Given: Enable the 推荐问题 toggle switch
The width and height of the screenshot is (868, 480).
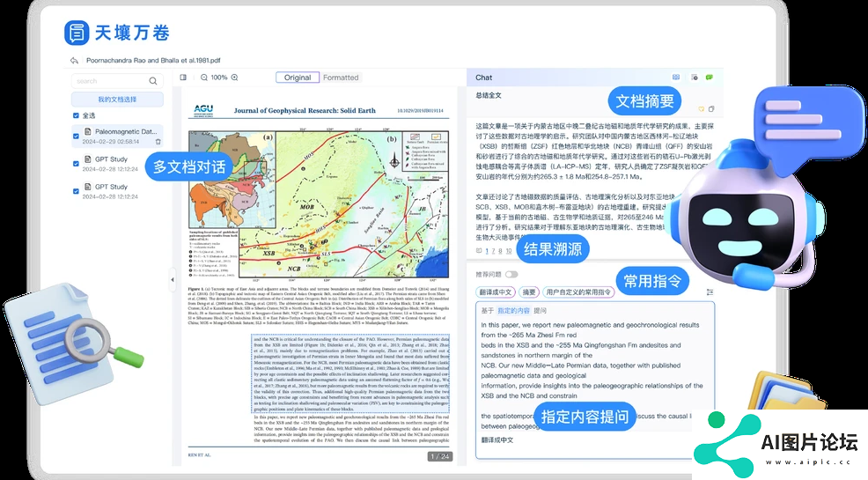Looking at the screenshot, I should click(x=511, y=275).
